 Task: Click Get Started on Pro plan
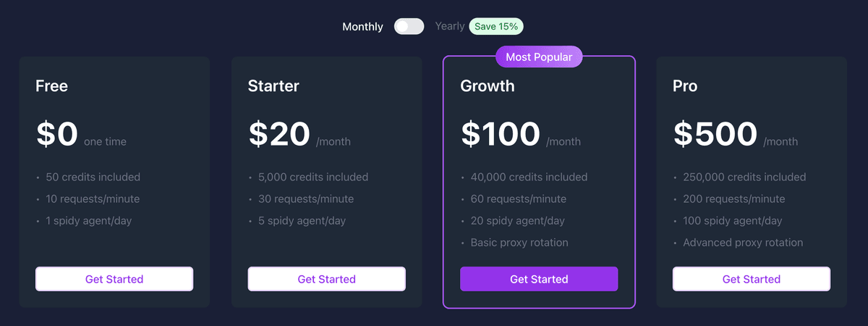[x=751, y=279]
